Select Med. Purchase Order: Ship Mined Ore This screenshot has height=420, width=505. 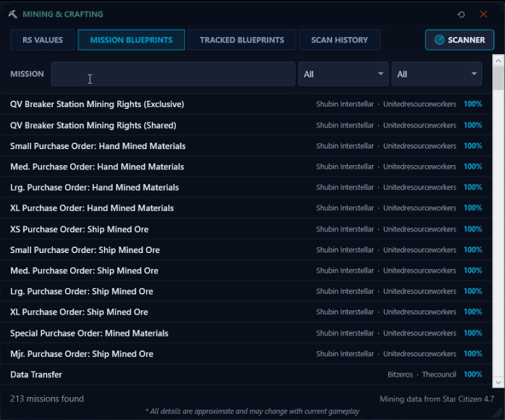246,271
